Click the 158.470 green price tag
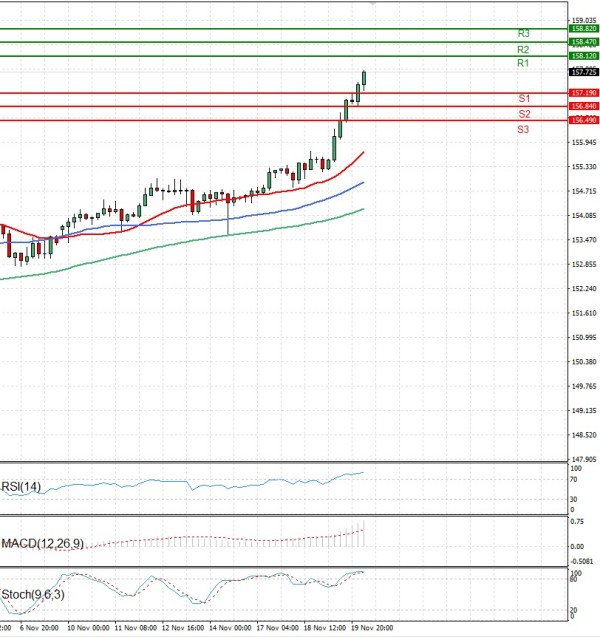600x637 pixels. pos(583,43)
